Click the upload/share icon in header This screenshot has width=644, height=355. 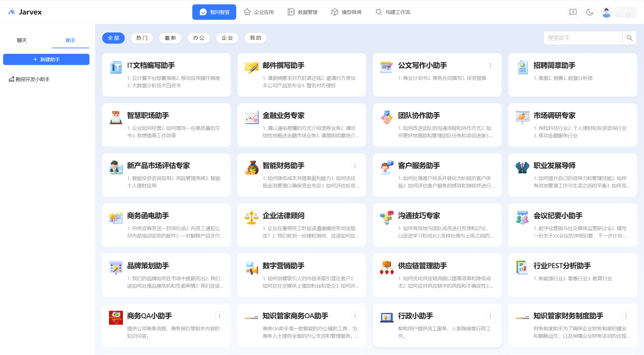(573, 12)
